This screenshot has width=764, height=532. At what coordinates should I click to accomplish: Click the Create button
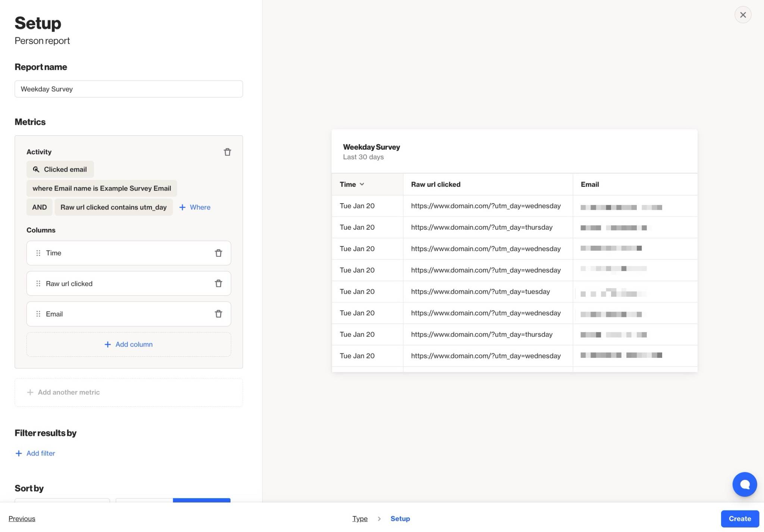click(739, 519)
